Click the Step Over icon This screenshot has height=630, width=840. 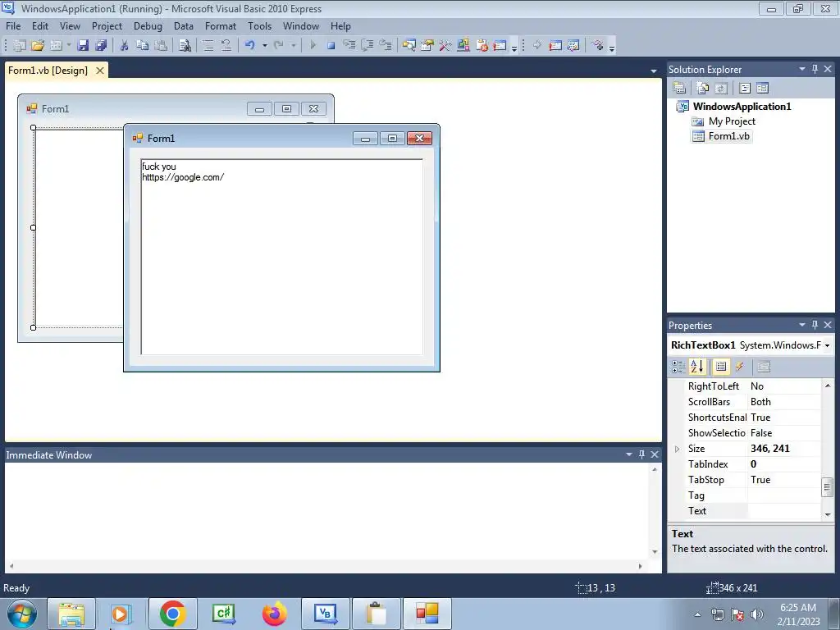(367, 46)
